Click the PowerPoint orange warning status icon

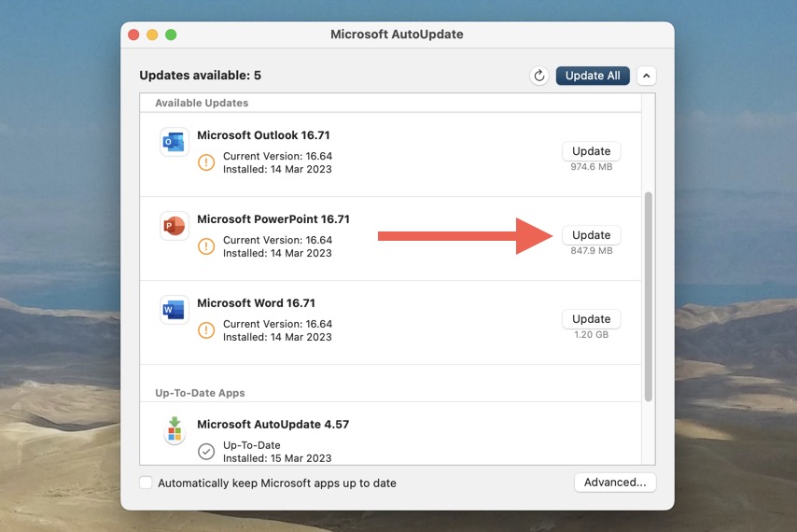206,246
